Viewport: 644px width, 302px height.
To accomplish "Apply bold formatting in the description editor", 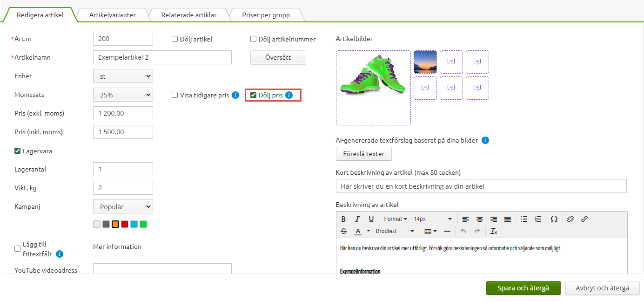I will [343, 219].
